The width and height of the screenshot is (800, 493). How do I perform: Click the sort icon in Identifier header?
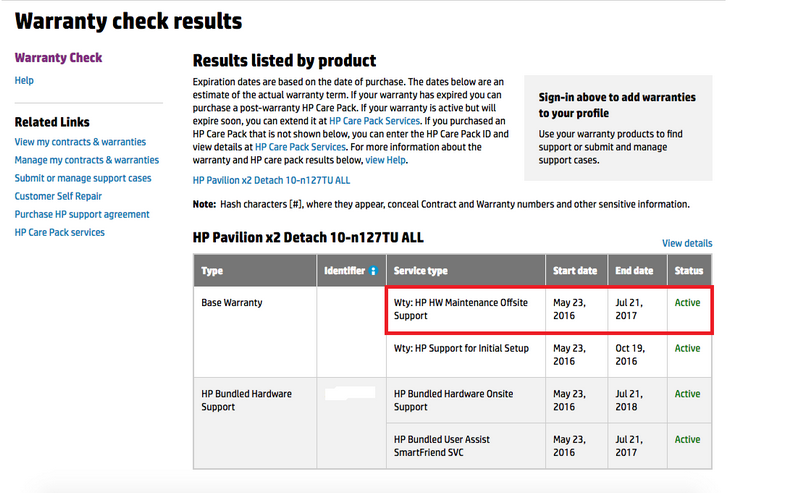click(373, 271)
